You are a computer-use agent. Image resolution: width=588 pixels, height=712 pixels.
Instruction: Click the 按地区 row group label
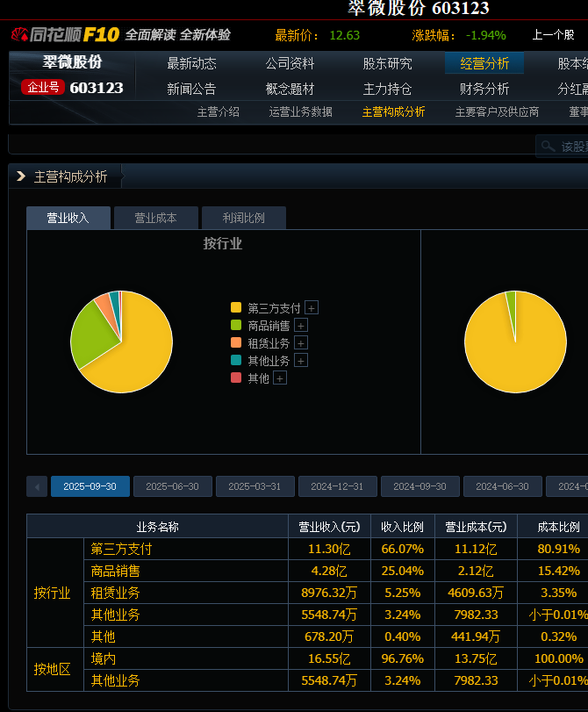click(52, 669)
